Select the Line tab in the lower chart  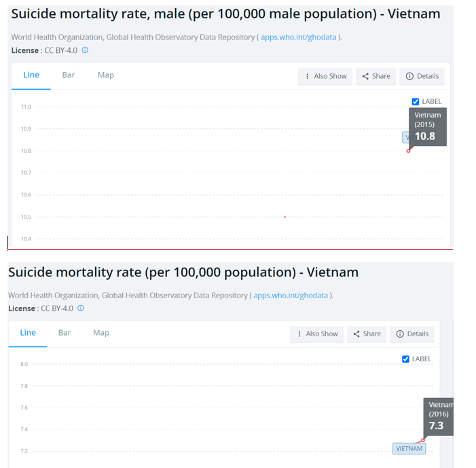(28, 332)
